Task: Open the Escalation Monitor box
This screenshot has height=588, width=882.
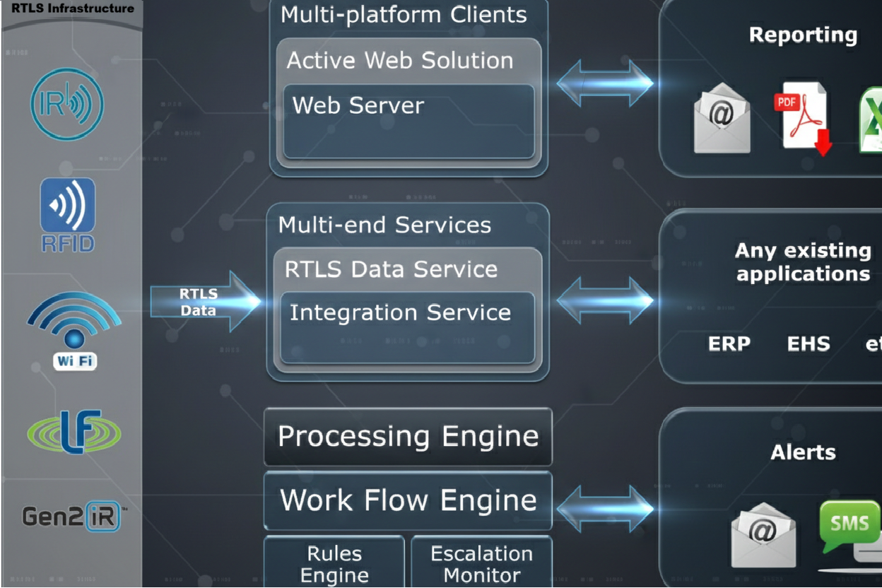Action: (481, 563)
